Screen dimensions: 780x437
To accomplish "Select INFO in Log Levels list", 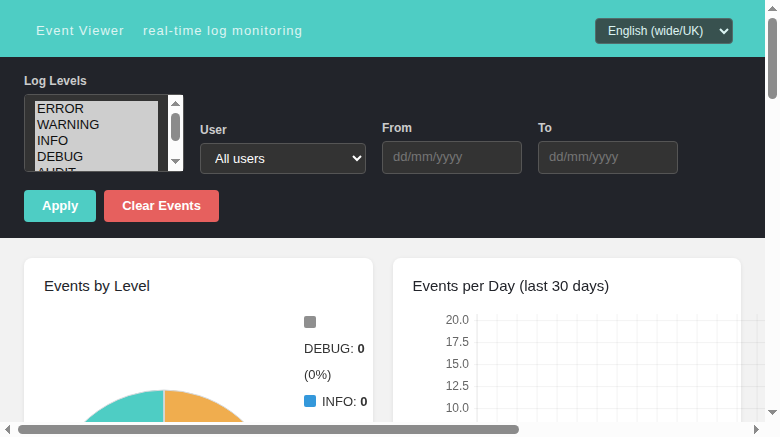I will pyautogui.click(x=97, y=140).
